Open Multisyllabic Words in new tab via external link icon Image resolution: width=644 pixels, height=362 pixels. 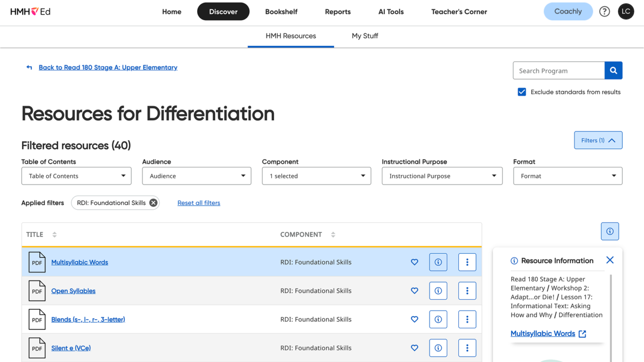coord(582,333)
